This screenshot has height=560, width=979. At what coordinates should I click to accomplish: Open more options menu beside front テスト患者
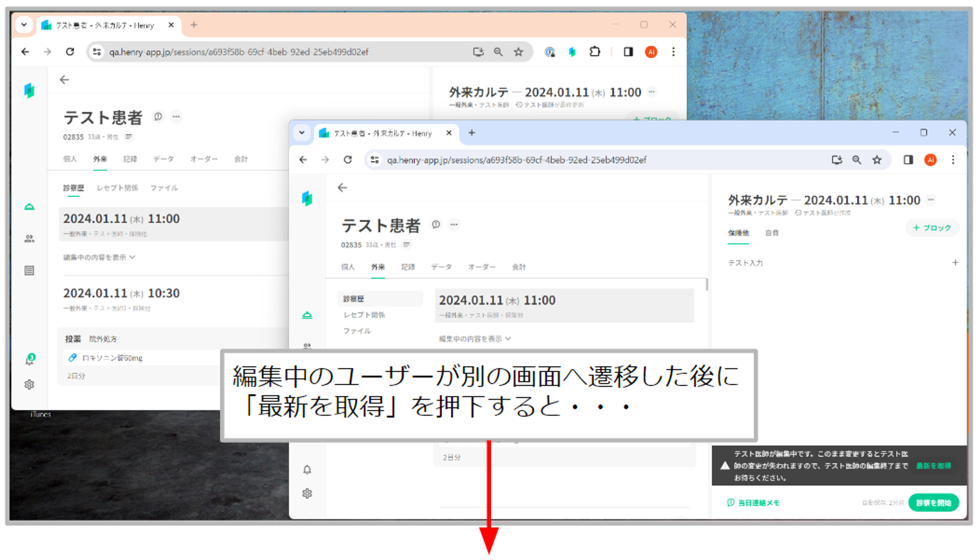(x=454, y=225)
